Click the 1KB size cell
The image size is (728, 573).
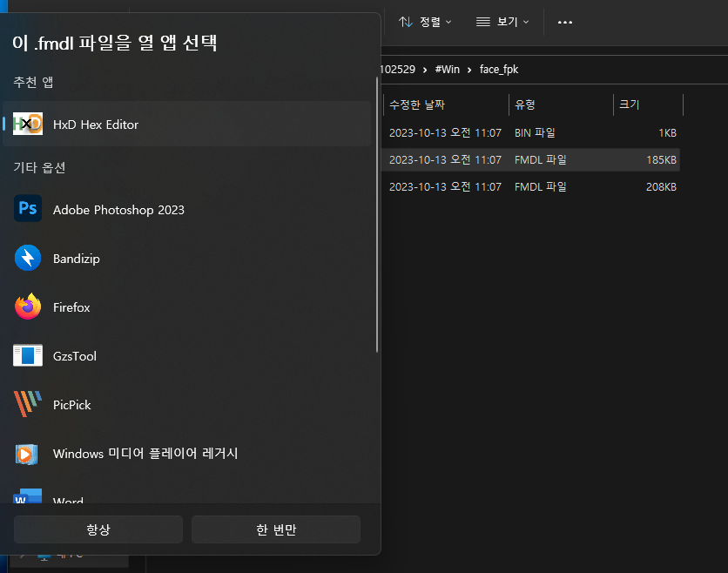click(668, 133)
